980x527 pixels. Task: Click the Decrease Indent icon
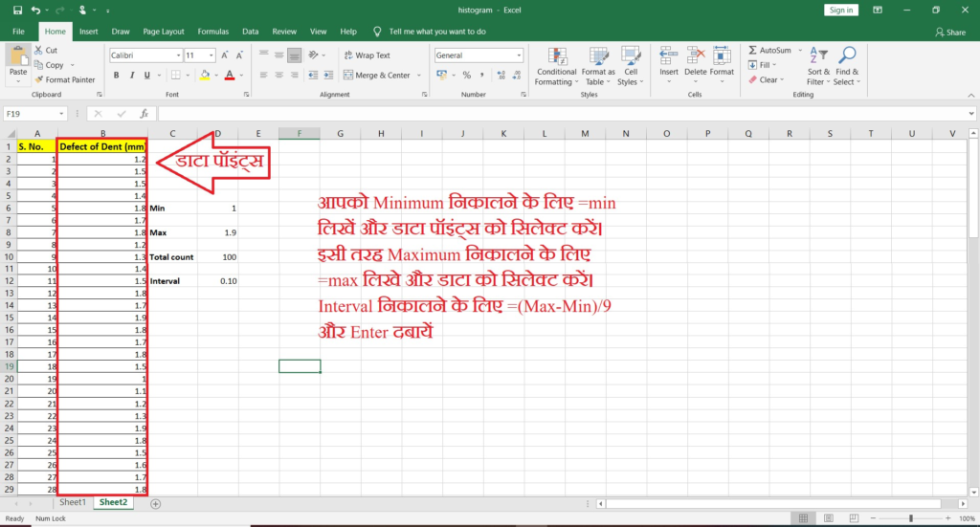(313, 76)
